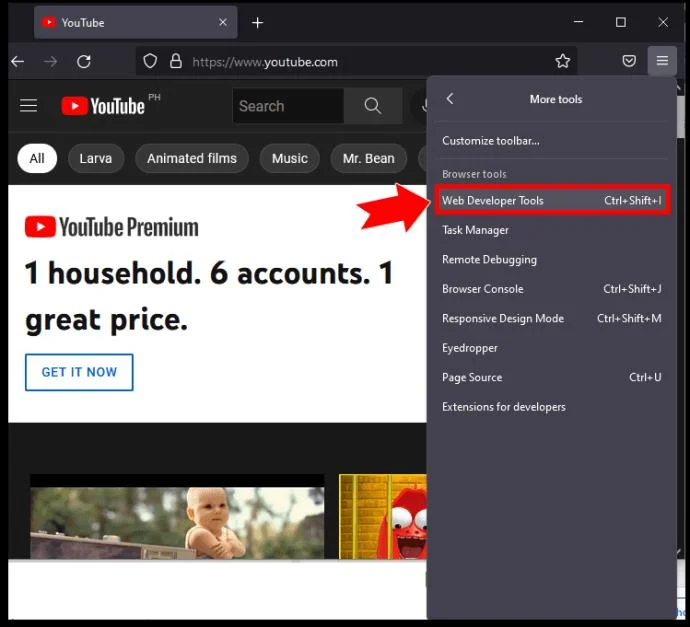Image resolution: width=690 pixels, height=627 pixels.
Task: Bookmark the page with the star icon
Action: pos(562,61)
